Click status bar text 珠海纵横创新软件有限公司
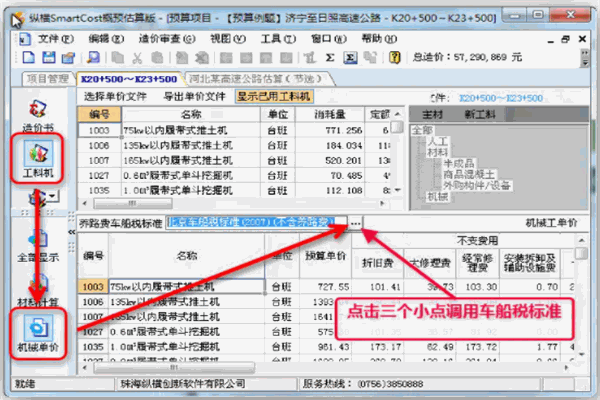The image size is (600, 400). coord(183,384)
